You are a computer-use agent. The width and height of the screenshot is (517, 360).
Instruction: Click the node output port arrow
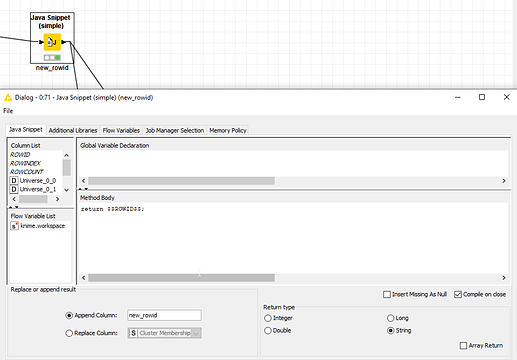(x=63, y=42)
